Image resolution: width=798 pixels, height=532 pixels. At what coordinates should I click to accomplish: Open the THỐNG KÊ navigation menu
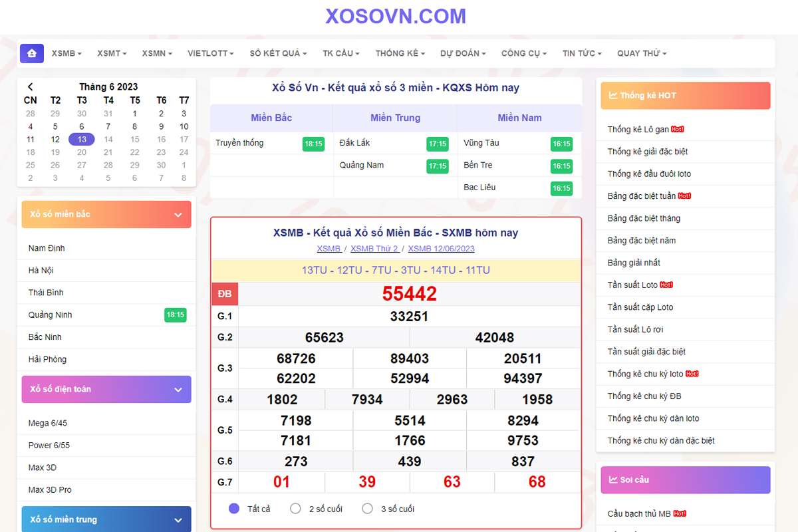pyautogui.click(x=400, y=53)
